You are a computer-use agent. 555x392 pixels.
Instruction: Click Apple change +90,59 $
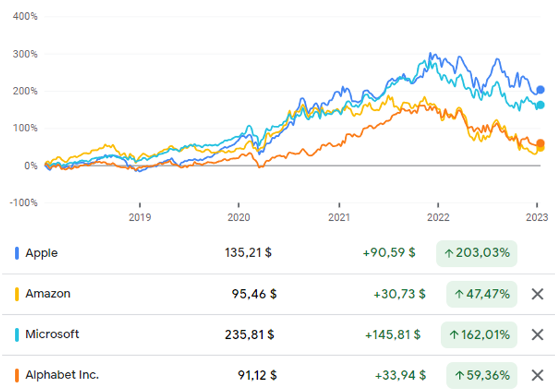389,253
